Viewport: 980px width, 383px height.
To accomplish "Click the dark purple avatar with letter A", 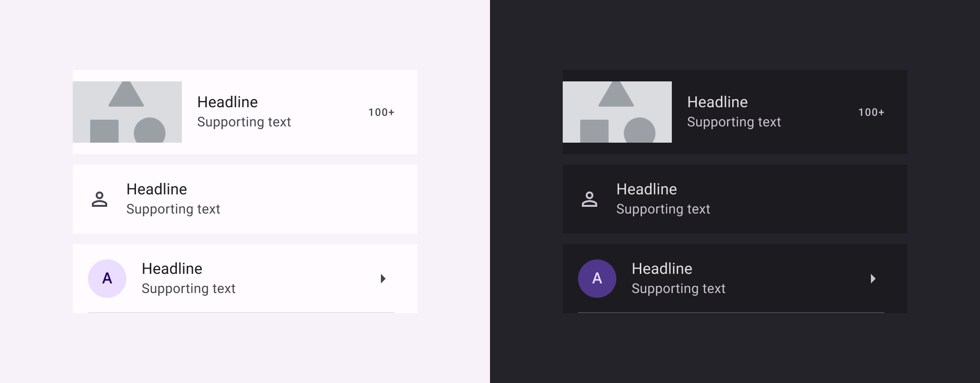I will tap(597, 279).
